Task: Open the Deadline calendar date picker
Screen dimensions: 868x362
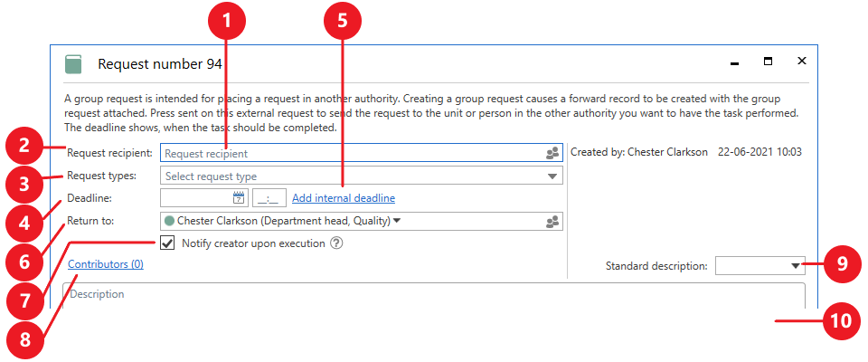Action: [x=239, y=197]
